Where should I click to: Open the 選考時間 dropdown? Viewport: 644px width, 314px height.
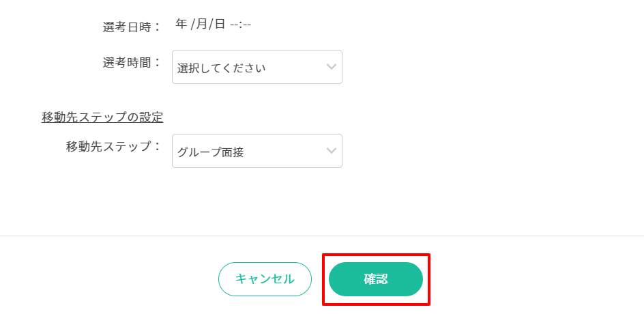pos(257,67)
